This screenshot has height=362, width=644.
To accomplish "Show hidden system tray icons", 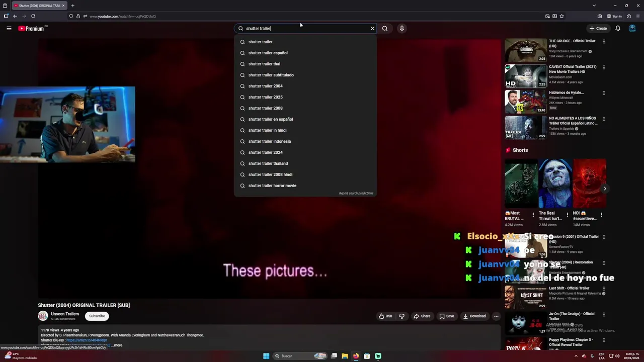I will coord(577,356).
